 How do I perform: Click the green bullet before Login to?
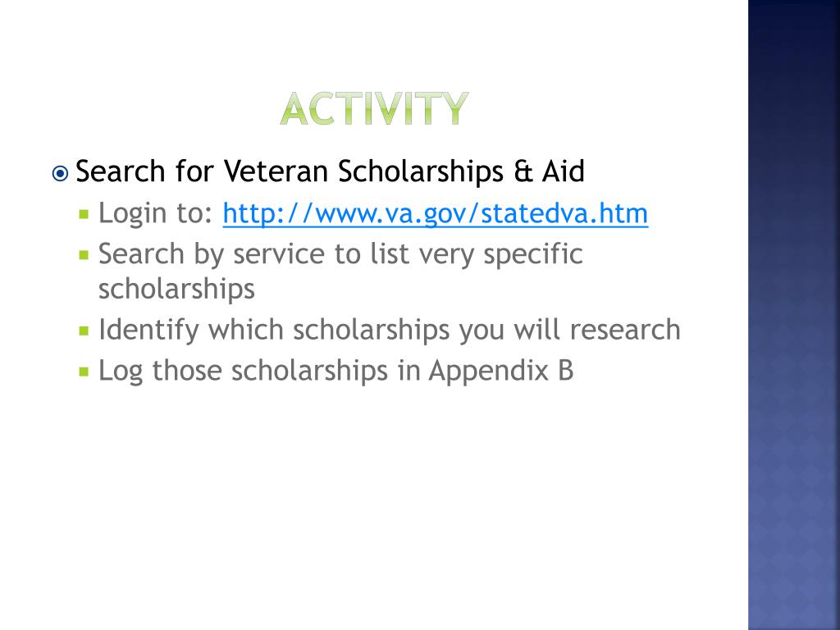84,214
